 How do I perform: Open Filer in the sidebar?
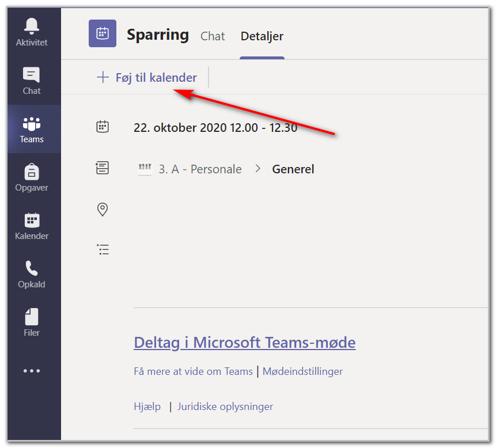32,323
